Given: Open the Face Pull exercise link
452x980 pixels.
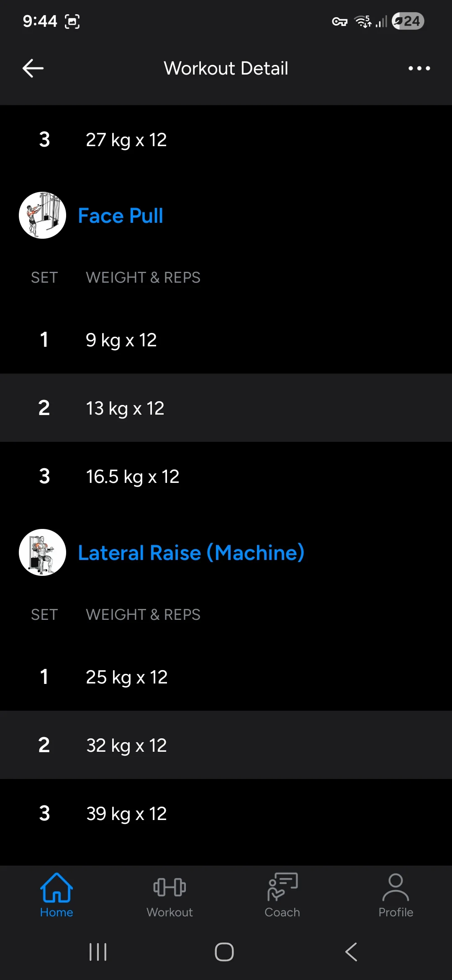Looking at the screenshot, I should (121, 216).
